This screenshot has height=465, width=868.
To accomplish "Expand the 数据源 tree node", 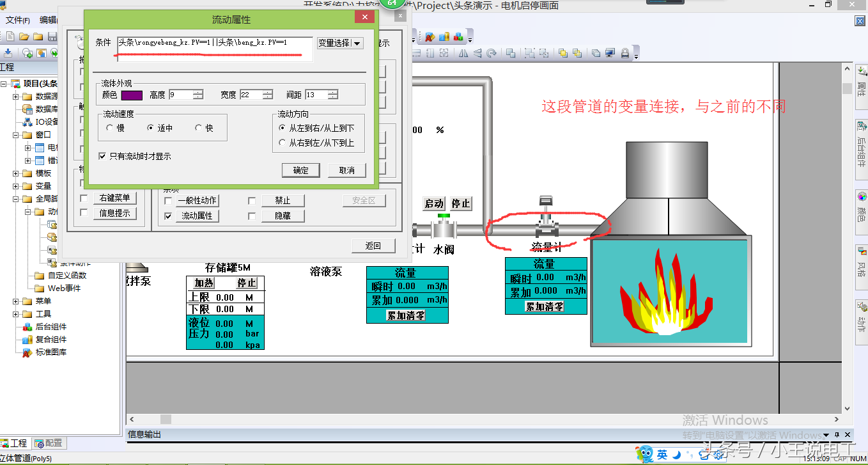I will (15, 97).
